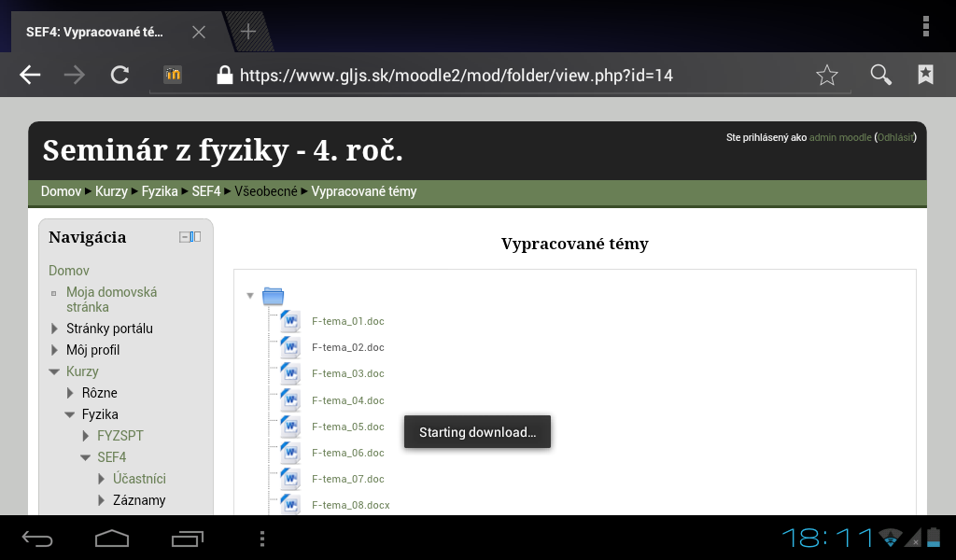Open F-tema_05.doc link

coord(347,427)
